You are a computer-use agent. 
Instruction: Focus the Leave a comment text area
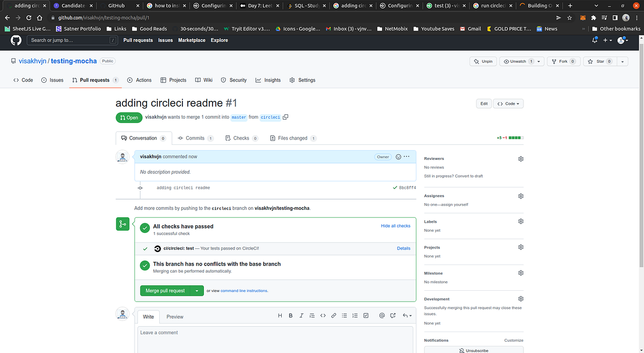[x=275, y=339]
